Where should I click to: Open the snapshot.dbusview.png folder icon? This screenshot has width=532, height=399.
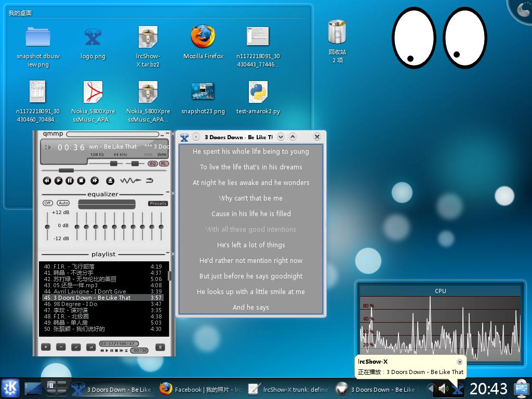pos(38,37)
